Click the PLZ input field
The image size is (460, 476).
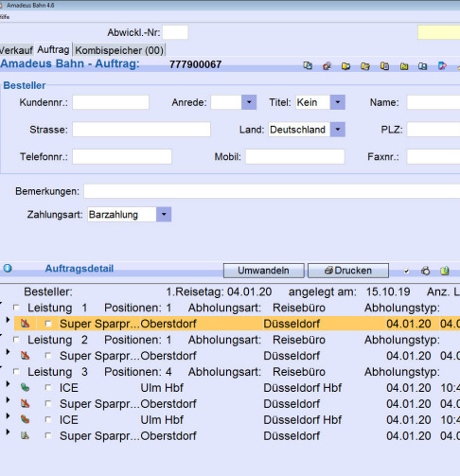pos(433,130)
